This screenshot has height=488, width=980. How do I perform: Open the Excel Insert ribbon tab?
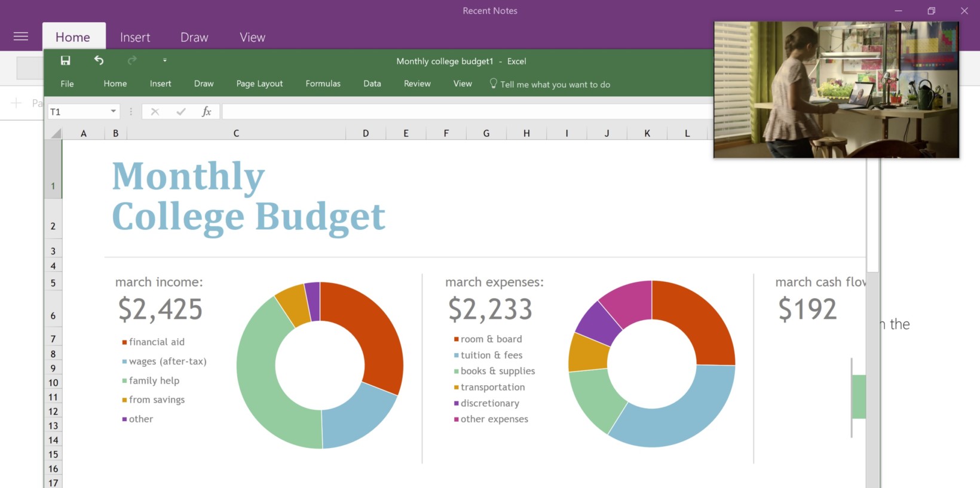160,84
